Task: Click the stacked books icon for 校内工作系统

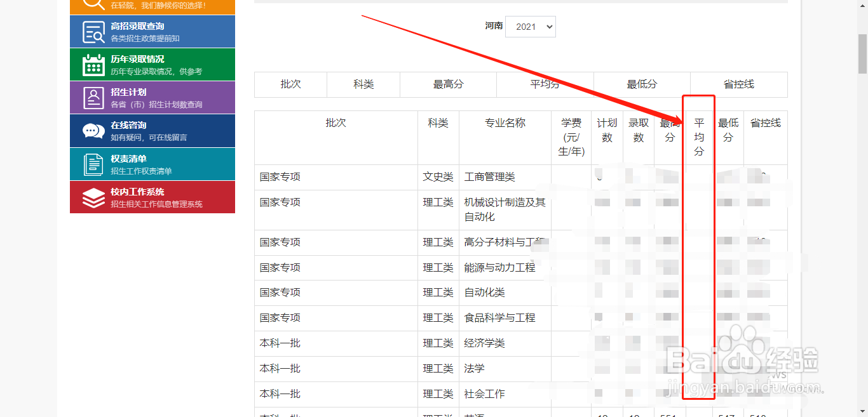Action: pyautogui.click(x=93, y=197)
